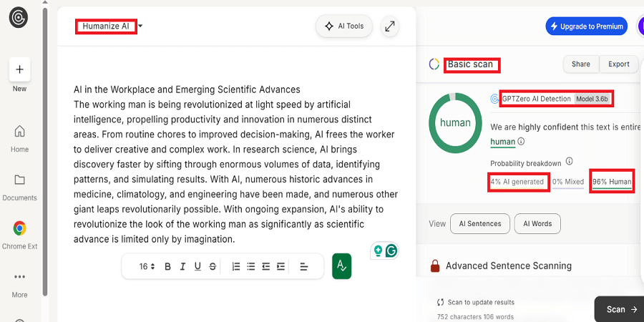Open the More menu in the sidebar
The height and width of the screenshot is (322, 644).
pyautogui.click(x=19, y=284)
